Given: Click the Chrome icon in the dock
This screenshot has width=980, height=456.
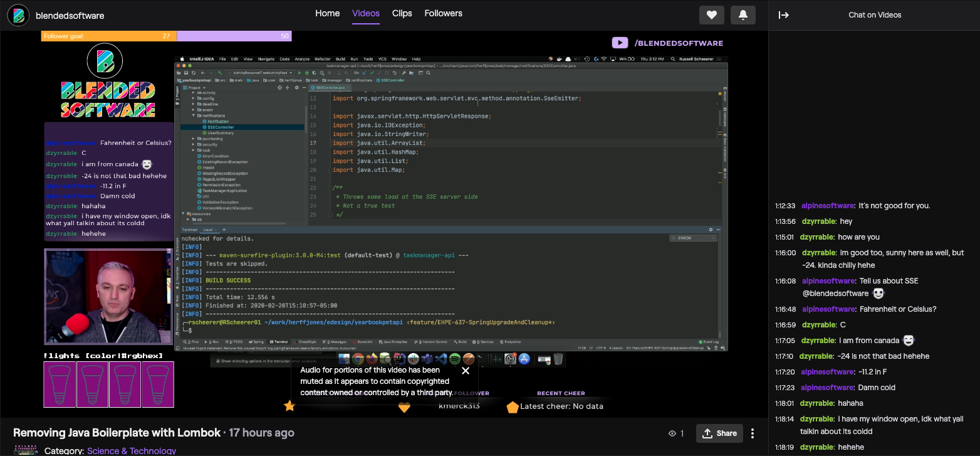Looking at the screenshot, I should [x=358, y=359].
